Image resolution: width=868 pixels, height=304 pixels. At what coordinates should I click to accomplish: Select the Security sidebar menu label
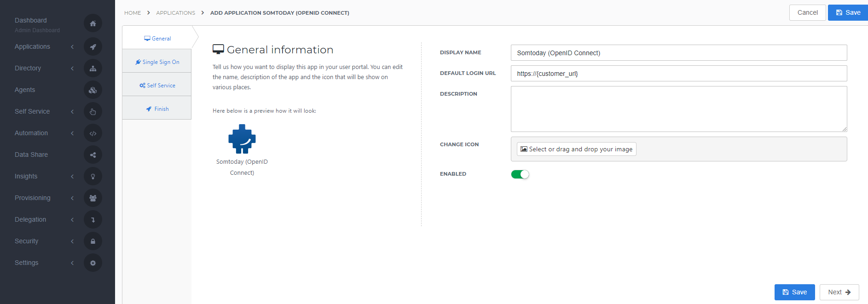27,241
